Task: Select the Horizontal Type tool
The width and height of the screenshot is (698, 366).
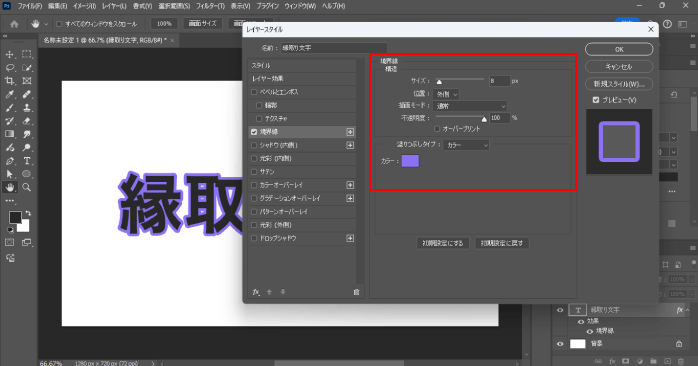Action: (x=27, y=161)
